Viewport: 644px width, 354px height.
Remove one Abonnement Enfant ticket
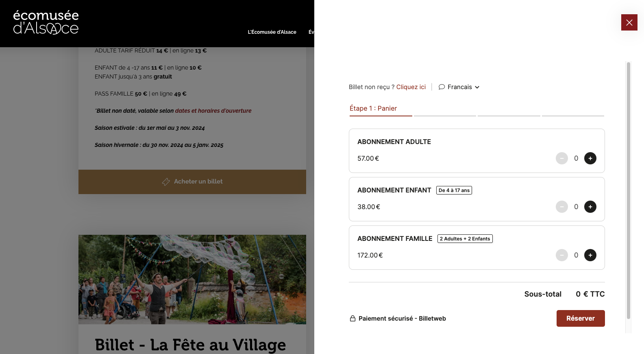tap(561, 207)
